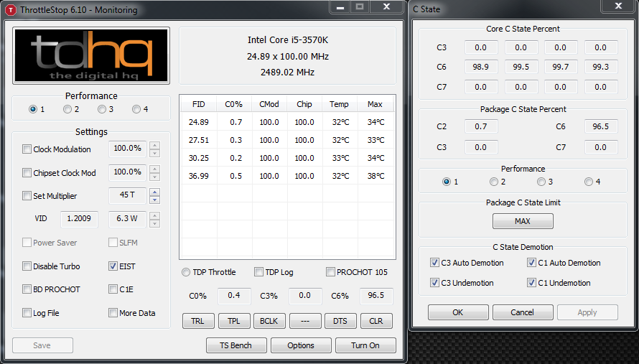Click the CLR button to clear max values
Image resolution: width=639 pixels, height=364 pixels.
point(376,321)
